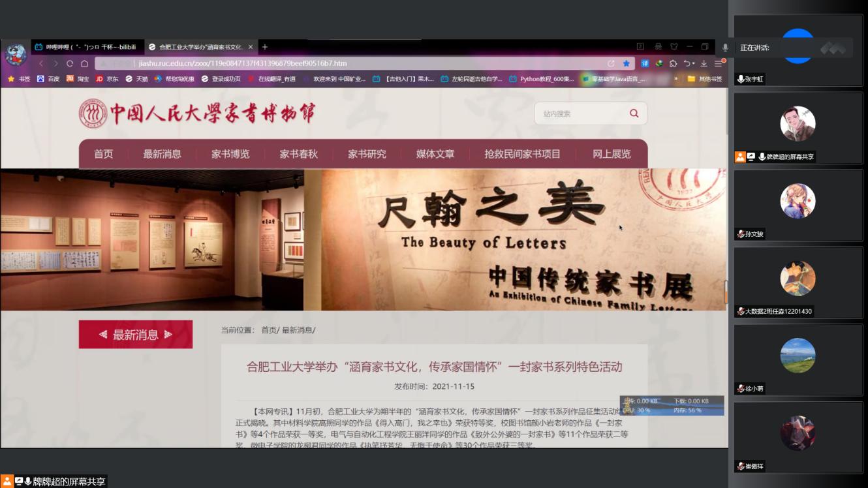868x488 pixels.
Task: Select participant 孙文骏 avatar
Action: pos(798,201)
